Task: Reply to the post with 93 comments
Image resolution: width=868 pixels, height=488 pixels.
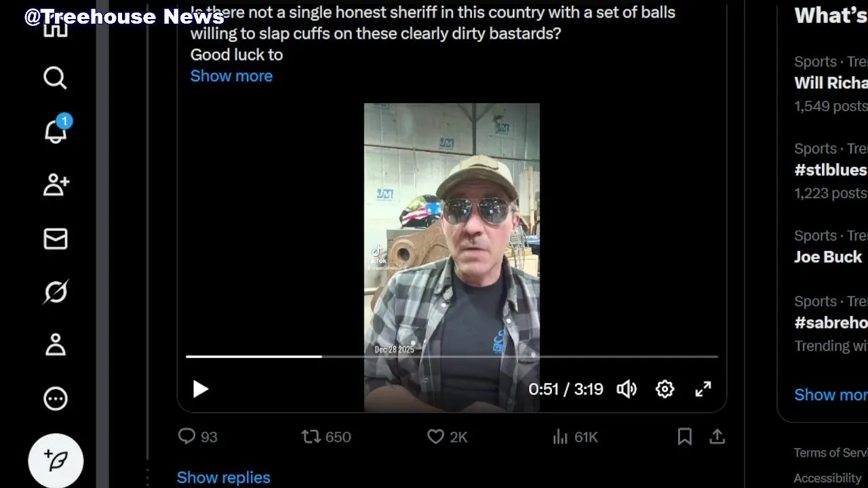Action: click(186, 436)
